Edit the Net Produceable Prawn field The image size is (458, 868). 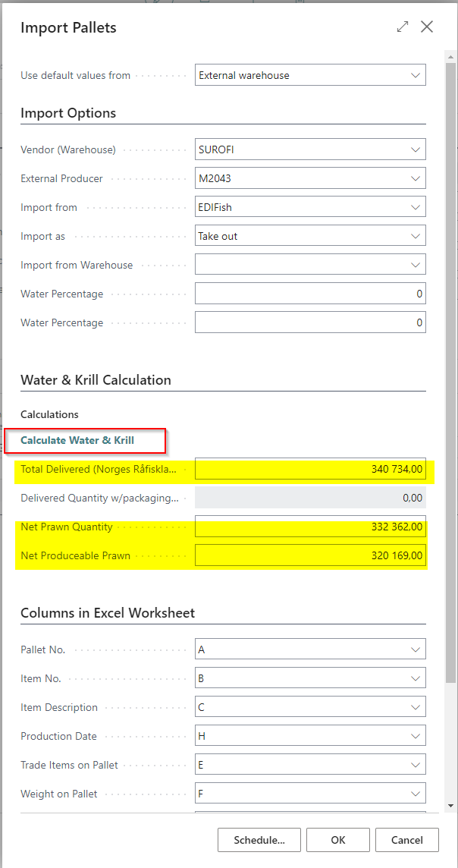309,555
